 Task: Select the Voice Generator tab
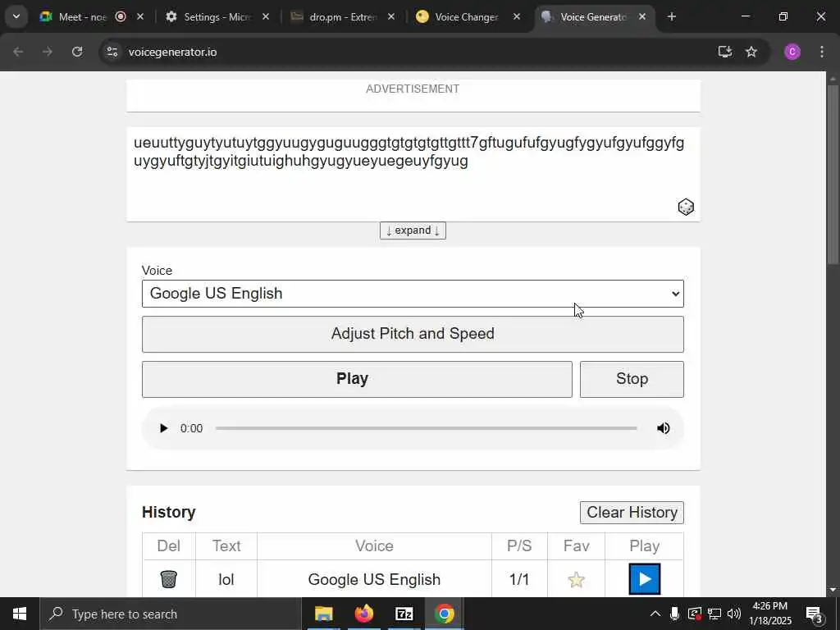tap(594, 17)
